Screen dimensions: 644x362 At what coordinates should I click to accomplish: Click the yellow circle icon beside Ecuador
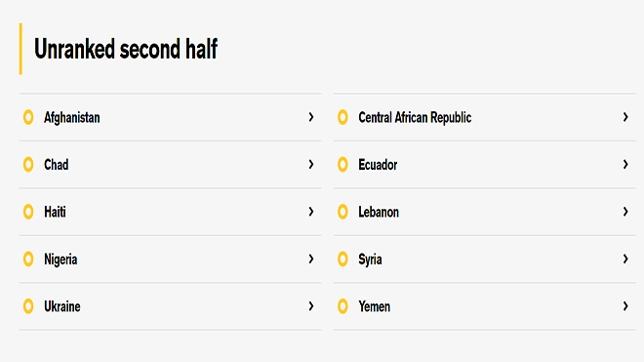pyautogui.click(x=342, y=164)
